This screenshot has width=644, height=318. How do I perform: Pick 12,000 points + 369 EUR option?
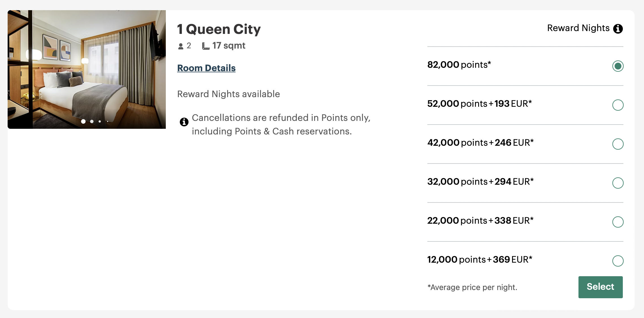pyautogui.click(x=618, y=261)
